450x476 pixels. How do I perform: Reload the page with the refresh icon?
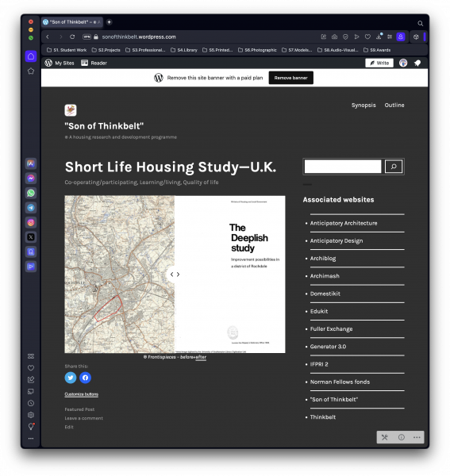point(72,36)
